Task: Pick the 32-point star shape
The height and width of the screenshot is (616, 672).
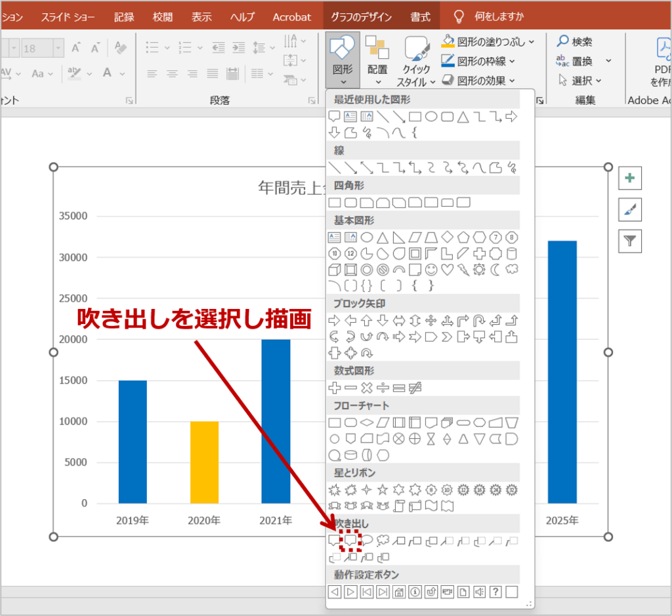Action: (512, 489)
